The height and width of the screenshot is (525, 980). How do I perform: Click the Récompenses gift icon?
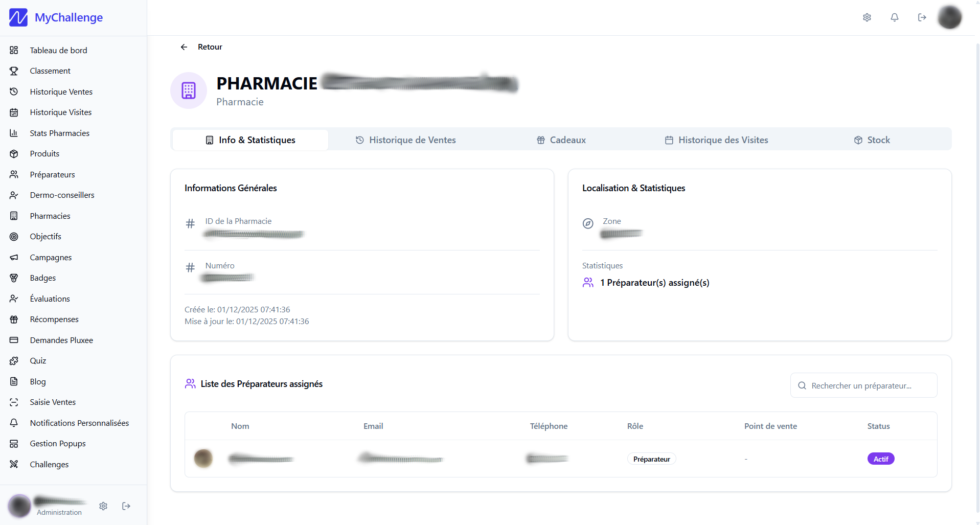tap(14, 319)
